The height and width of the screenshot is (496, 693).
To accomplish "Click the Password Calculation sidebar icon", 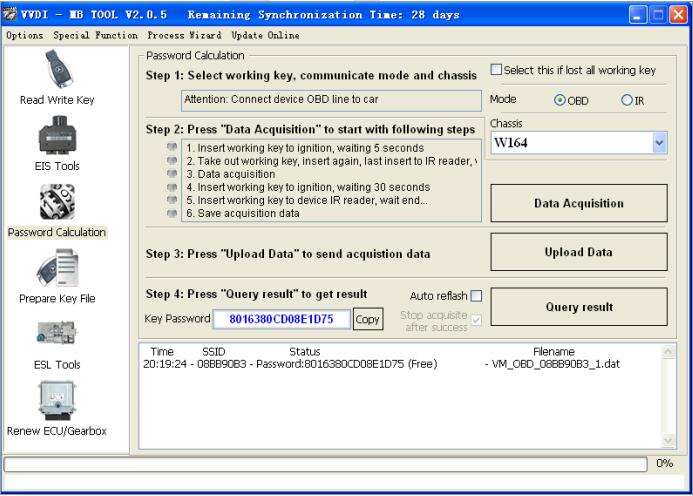I will point(57,203).
